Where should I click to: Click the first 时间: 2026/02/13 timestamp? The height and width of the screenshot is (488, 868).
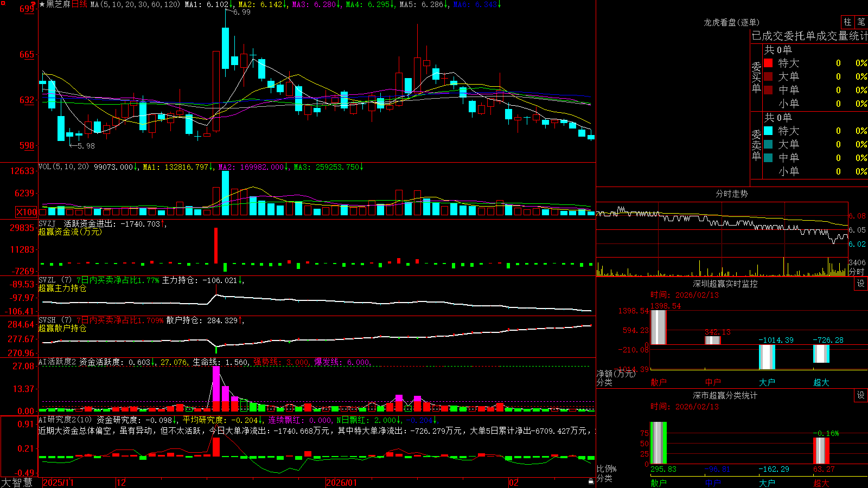pyautogui.click(x=685, y=295)
